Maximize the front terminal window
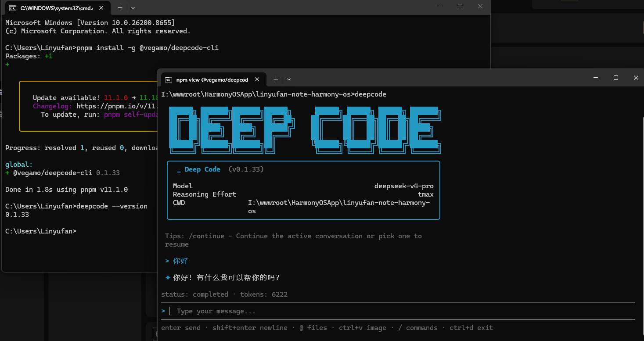Image resolution: width=644 pixels, height=341 pixels. click(x=616, y=78)
